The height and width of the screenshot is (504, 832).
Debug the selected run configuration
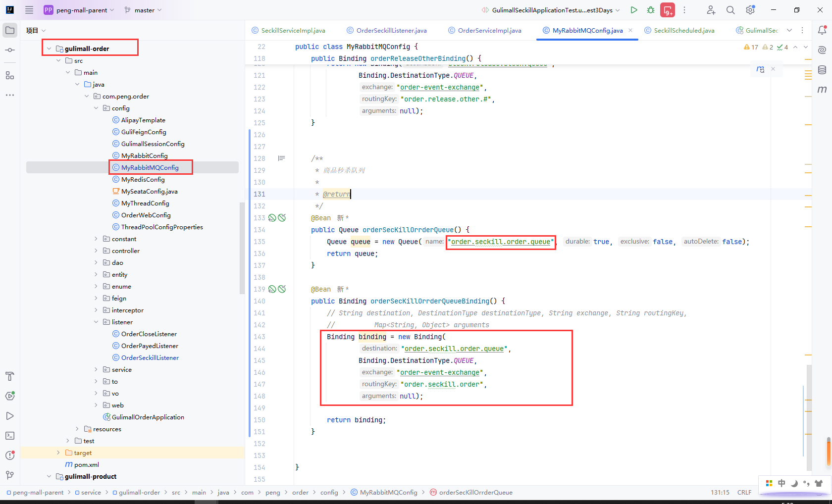[651, 10]
